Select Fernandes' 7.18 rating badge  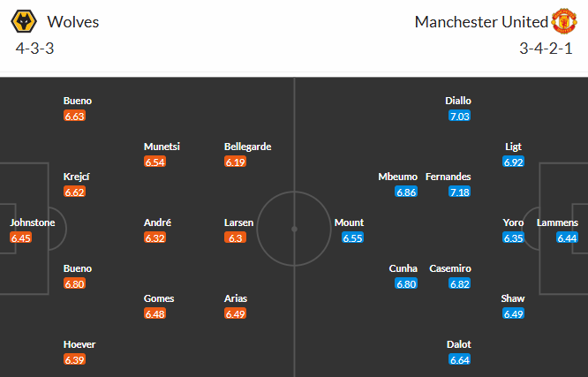coord(459,192)
